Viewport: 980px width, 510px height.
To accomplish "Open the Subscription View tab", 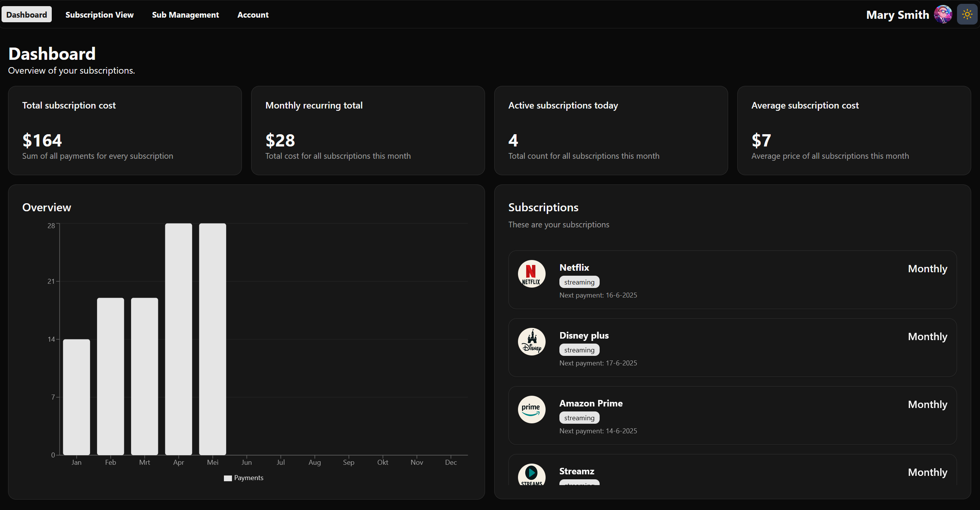I will tap(99, 15).
